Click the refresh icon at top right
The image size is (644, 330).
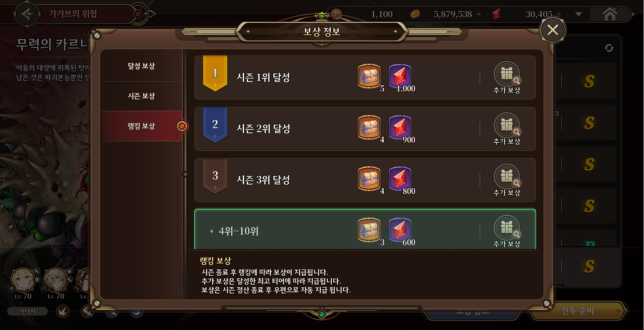click(609, 48)
